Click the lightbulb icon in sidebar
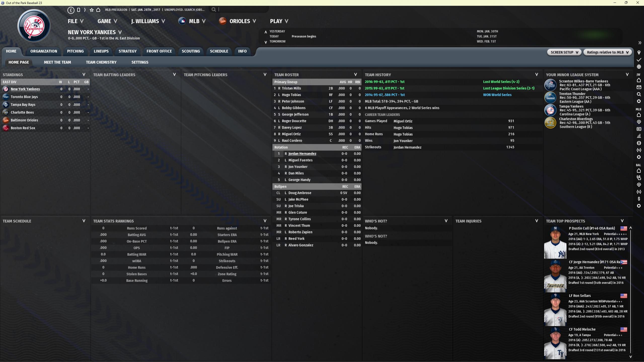This screenshot has height=362, width=644. [x=639, y=53]
